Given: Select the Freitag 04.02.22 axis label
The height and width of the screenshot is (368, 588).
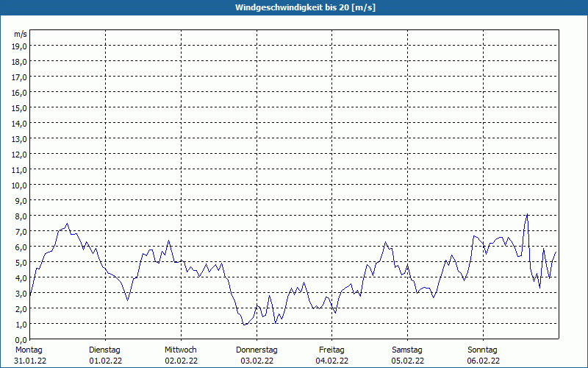Looking at the screenshot, I should click(x=332, y=355).
